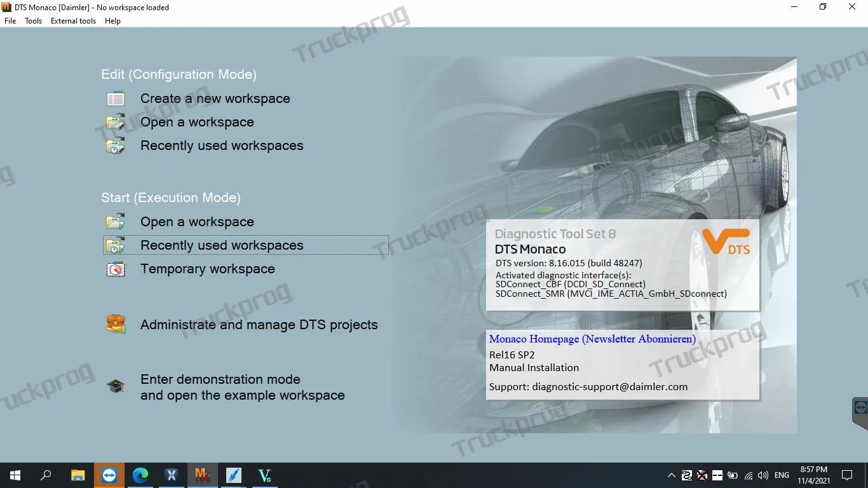Start a Temporary workspace
Image resolution: width=868 pixels, height=488 pixels.
pyautogui.click(x=208, y=269)
